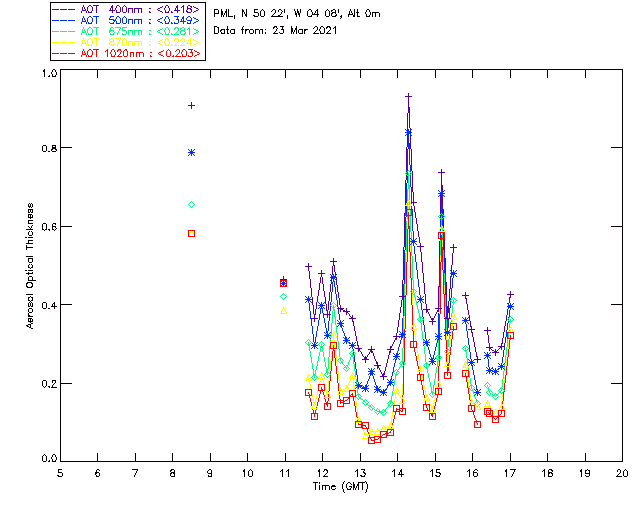Image resolution: width=640 pixels, height=512 pixels.
Task: Click the Aerosol Optical Thickness axis label
Action: (30, 266)
